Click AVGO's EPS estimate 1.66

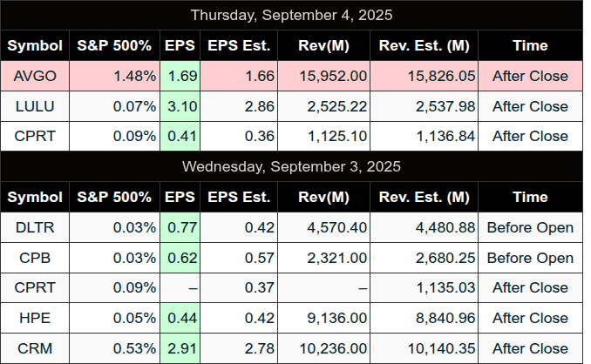click(x=239, y=76)
